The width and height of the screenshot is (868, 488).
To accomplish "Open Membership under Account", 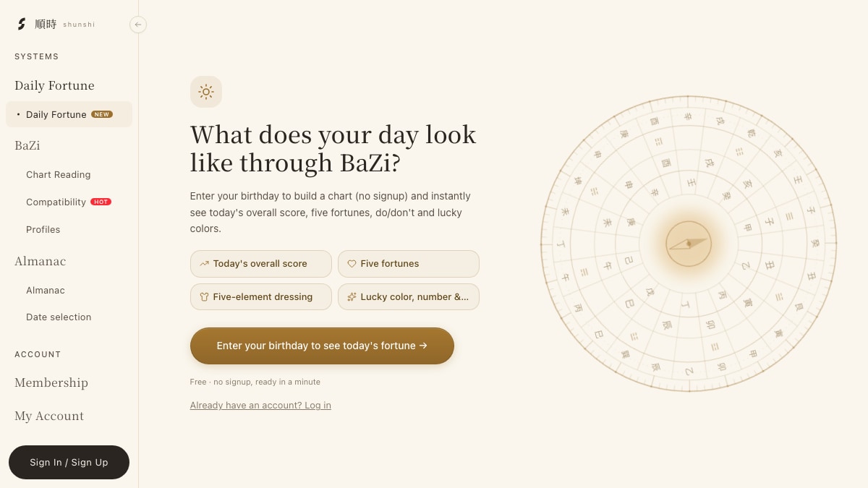I will click(51, 382).
